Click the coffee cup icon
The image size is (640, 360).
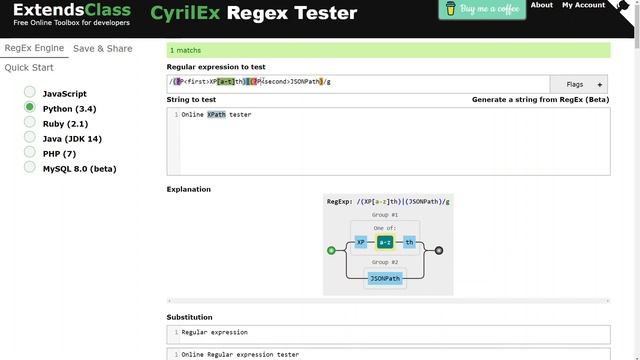click(x=450, y=9)
